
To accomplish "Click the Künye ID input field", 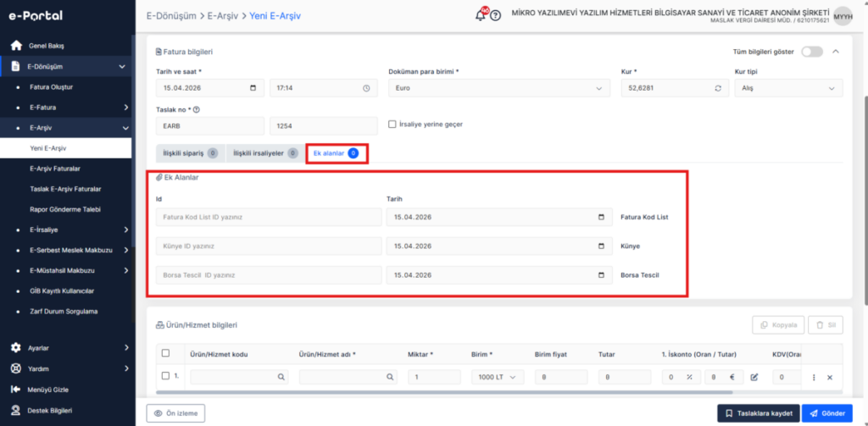I will point(269,246).
